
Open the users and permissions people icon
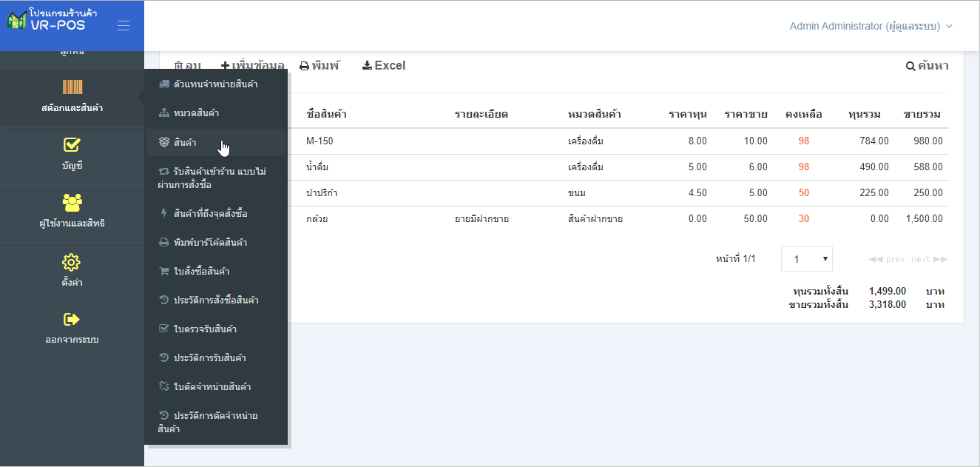(x=72, y=202)
